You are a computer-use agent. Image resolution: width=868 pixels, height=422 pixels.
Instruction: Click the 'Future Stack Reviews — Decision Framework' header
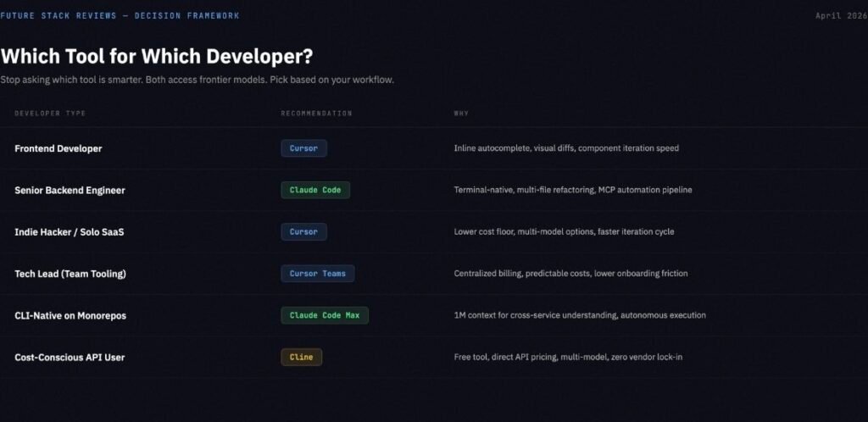tap(120, 15)
